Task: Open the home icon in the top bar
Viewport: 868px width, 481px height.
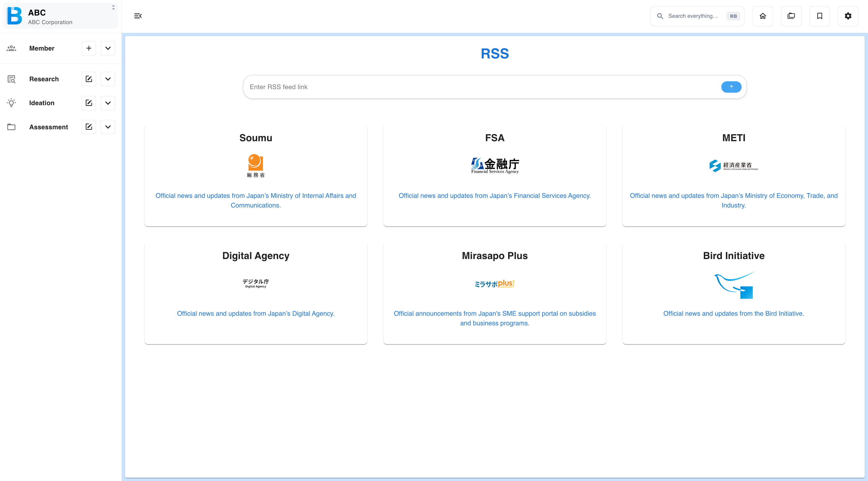Action: click(763, 16)
